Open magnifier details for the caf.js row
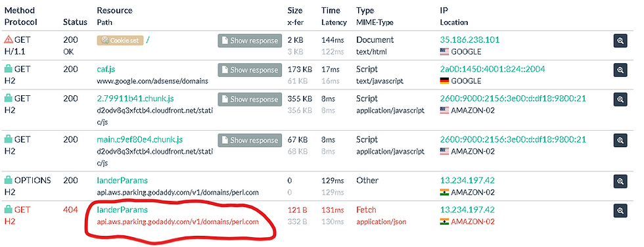Viewport: 644px width, 247px height. [620, 70]
